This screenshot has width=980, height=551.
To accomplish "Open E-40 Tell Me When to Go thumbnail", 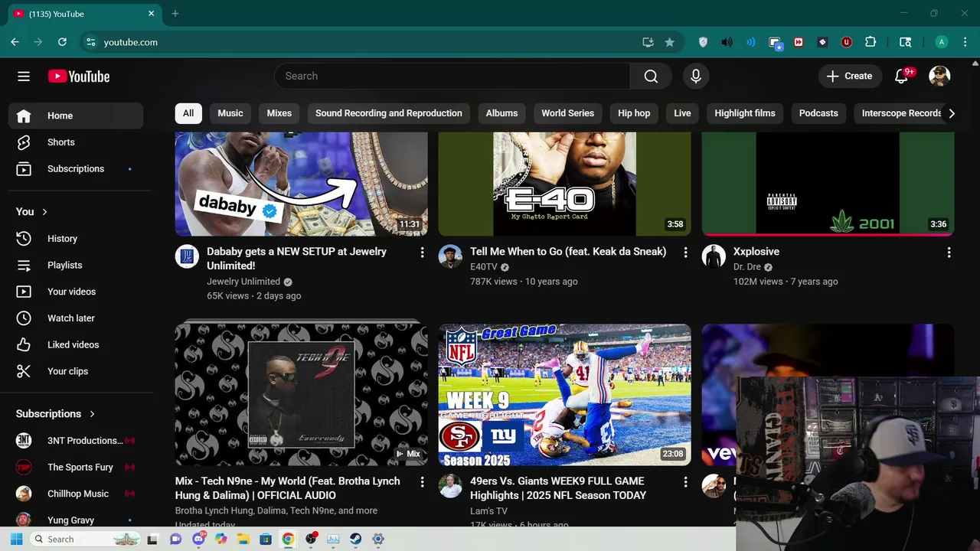I will point(564,184).
